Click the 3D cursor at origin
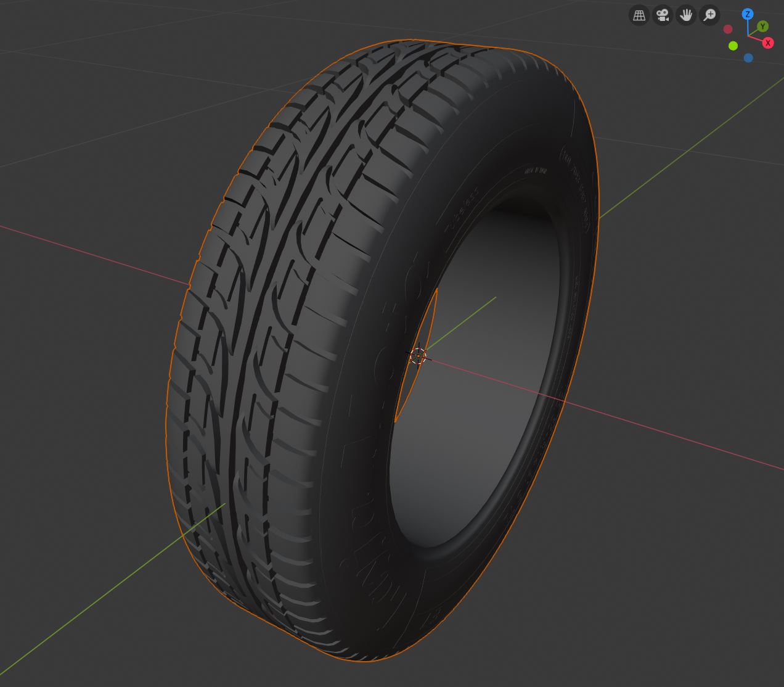This screenshot has height=687, width=784. 418,356
